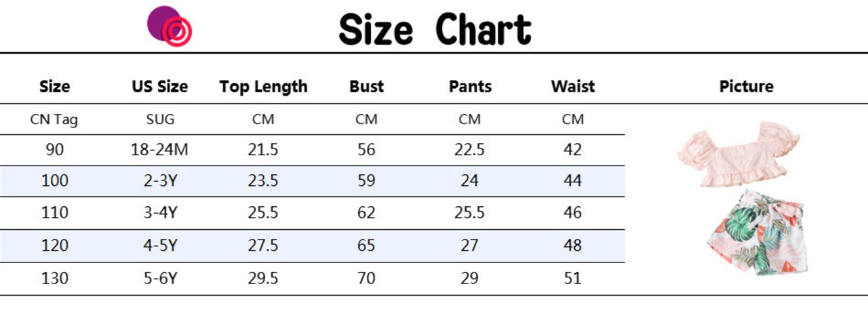868x314 pixels.
Task: Click the purple and pink circle logo
Action: (x=170, y=26)
